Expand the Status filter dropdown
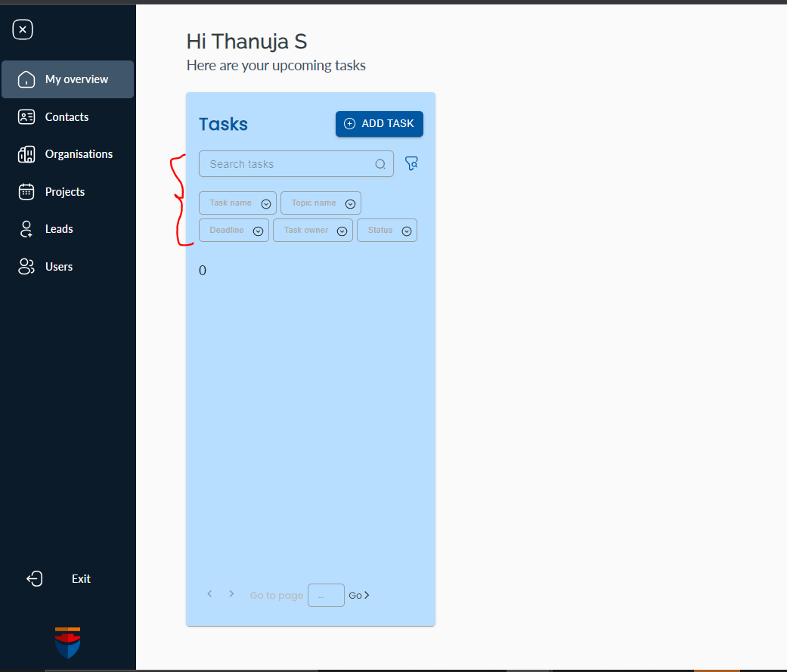 (387, 231)
